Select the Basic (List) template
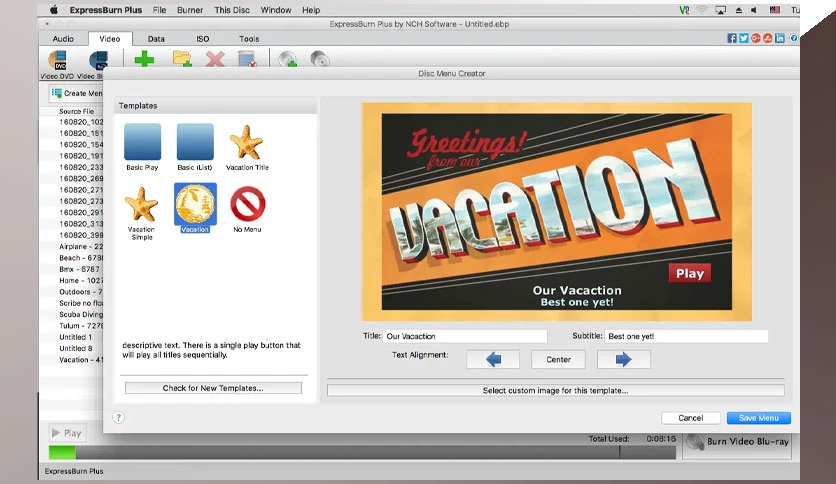 (195, 147)
